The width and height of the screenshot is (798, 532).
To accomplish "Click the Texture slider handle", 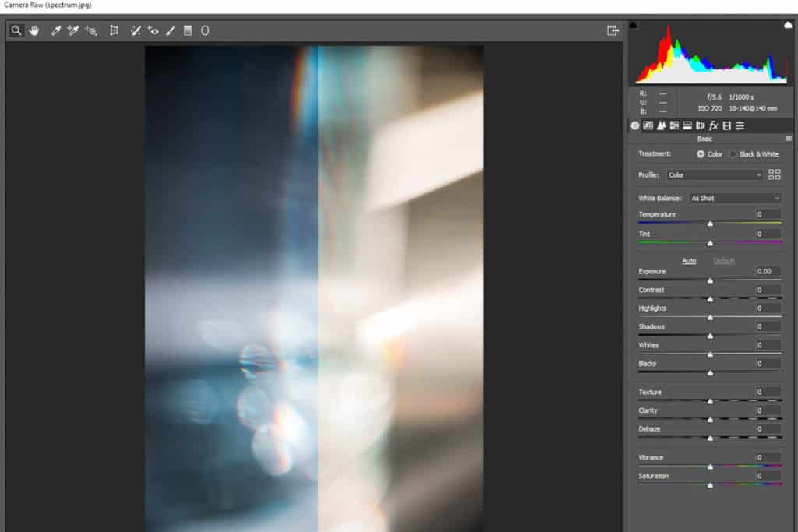I will [x=711, y=401].
